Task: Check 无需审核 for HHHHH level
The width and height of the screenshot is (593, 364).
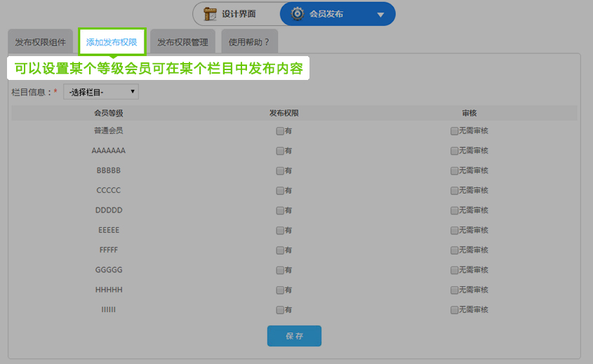Action: [x=454, y=290]
